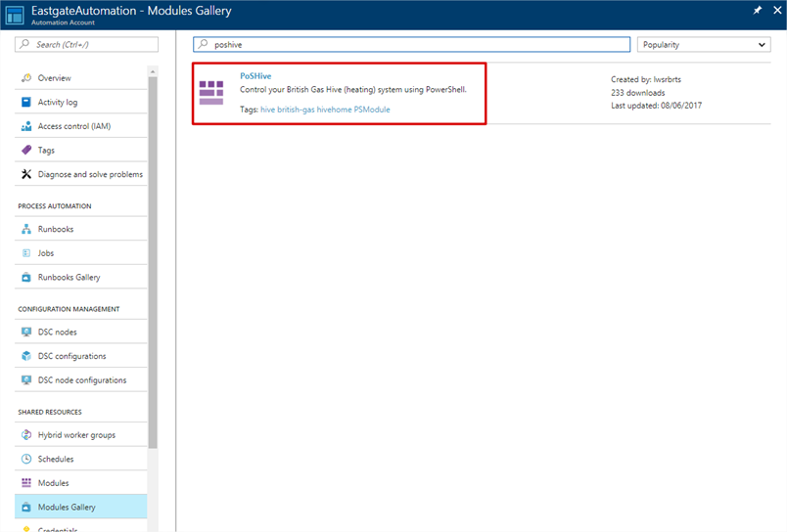This screenshot has width=787, height=532.
Task: Click the PROCESS AUTOMATION section header
Action: pos(55,206)
